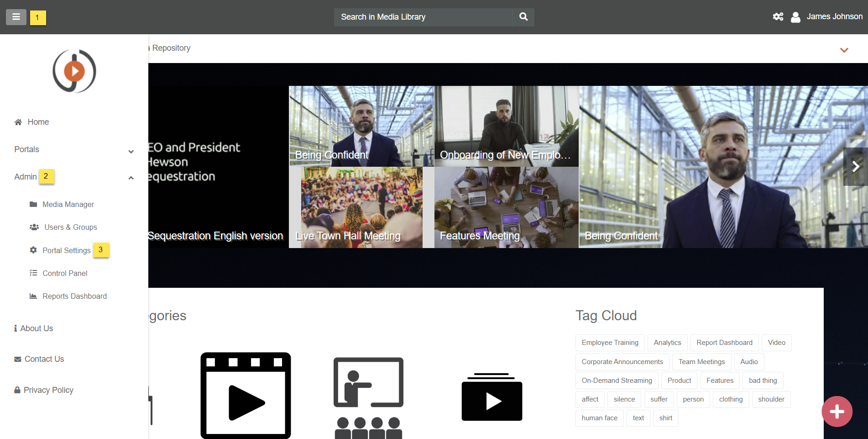Expand the Portals menu chevron
Image resolution: width=868 pixels, height=439 pixels.
coord(131,151)
